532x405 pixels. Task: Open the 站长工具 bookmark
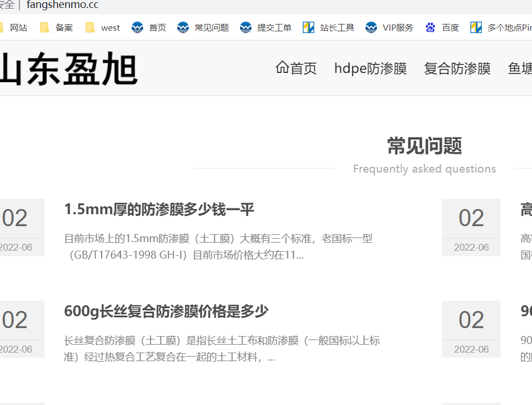point(329,27)
